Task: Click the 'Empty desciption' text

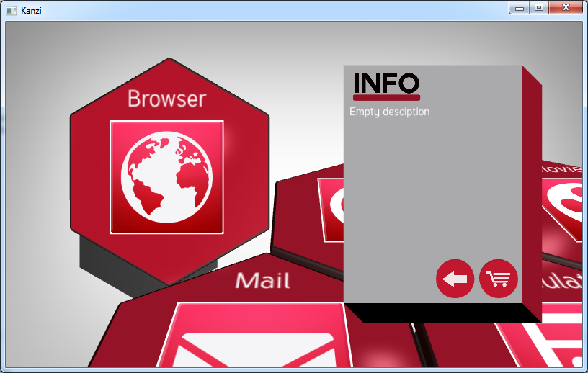Action: 389,112
